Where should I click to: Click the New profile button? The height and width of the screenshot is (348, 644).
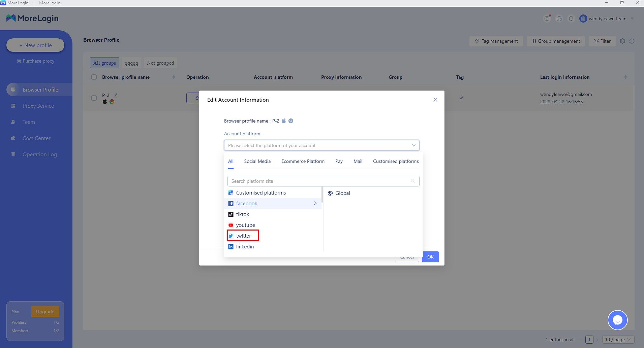[x=35, y=45]
